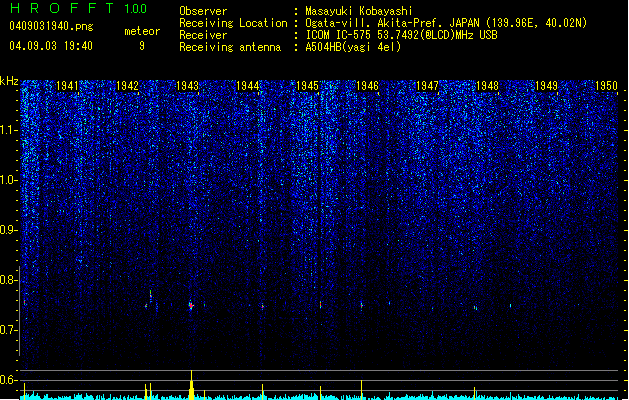The height and width of the screenshot is (400, 629).
Task: Click the meteor label
Action: click(x=142, y=31)
